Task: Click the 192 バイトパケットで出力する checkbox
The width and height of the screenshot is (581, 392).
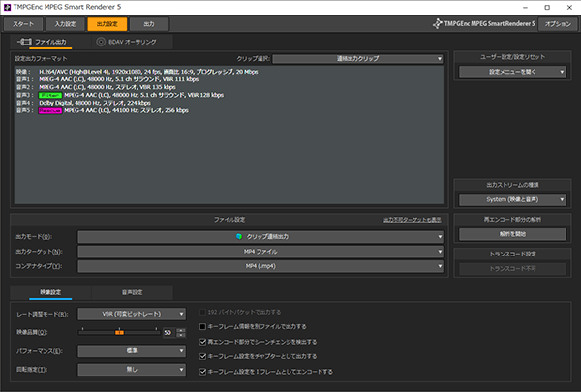Action: 202,312
